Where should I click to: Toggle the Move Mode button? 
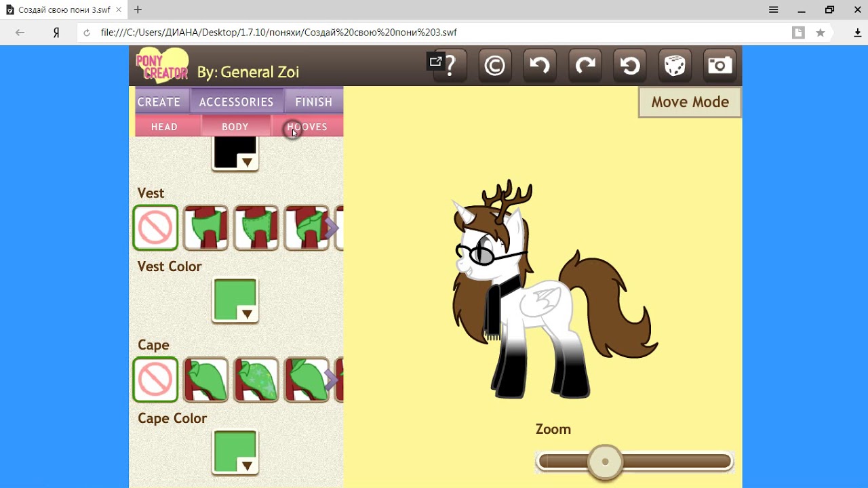tap(690, 102)
